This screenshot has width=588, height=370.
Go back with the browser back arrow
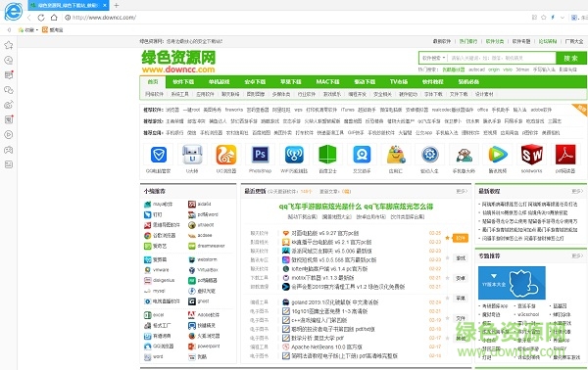click(x=29, y=18)
